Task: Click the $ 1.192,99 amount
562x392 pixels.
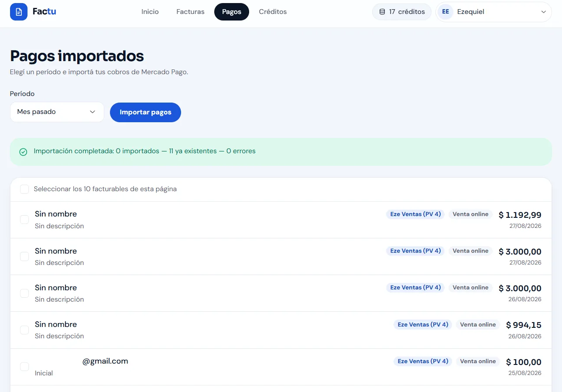Action: [520, 215]
